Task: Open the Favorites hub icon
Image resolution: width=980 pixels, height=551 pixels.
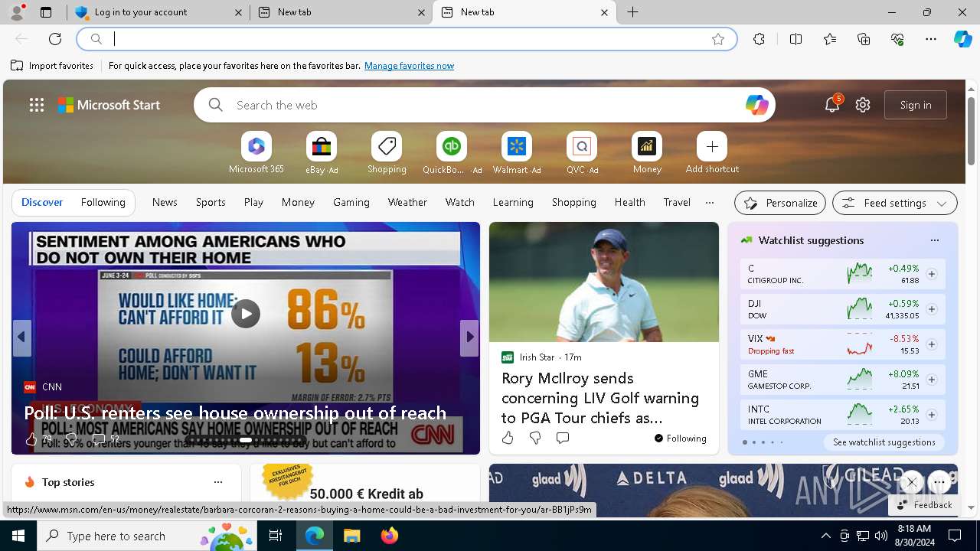Action: 830,39
